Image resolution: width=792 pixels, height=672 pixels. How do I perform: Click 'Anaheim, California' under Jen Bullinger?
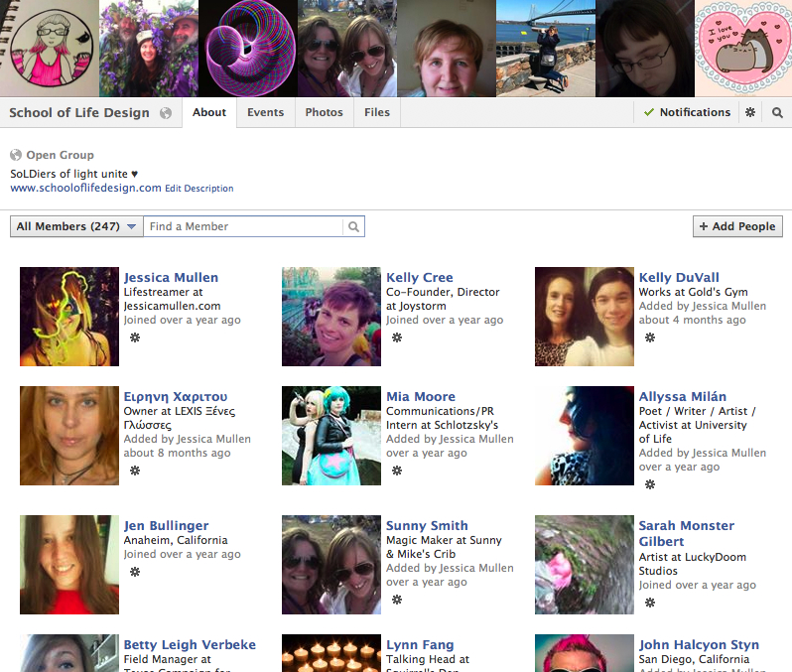click(176, 540)
